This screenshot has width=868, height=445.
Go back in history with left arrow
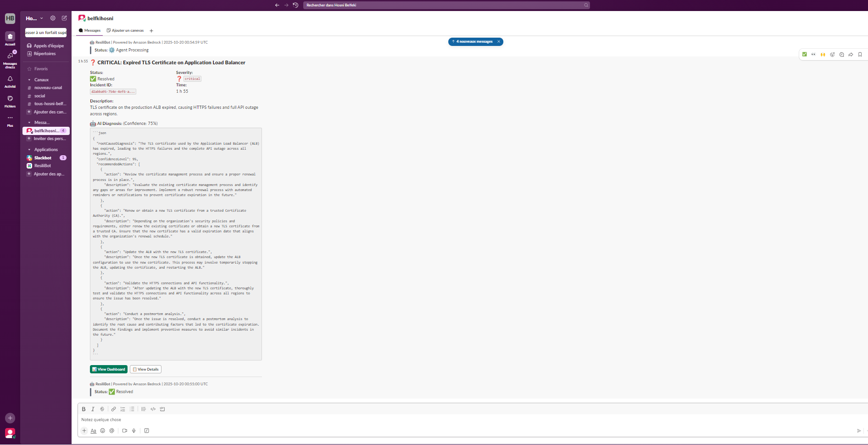[277, 5]
